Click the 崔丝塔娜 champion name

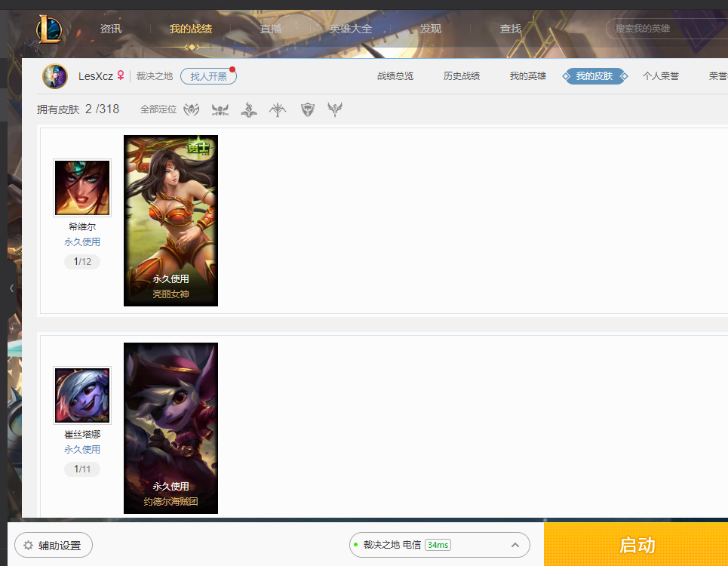point(82,435)
